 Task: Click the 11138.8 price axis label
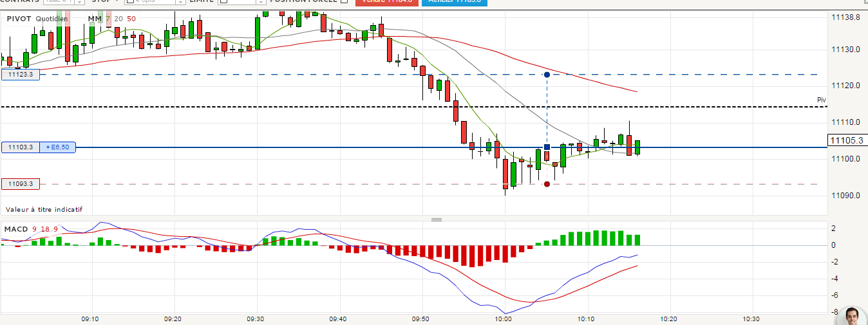coord(846,17)
